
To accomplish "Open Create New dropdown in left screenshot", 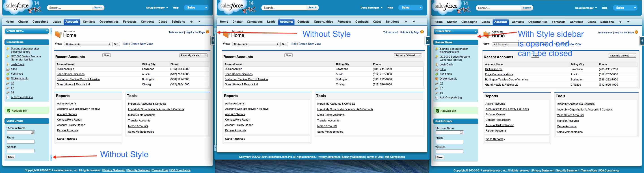I will [27, 31].
